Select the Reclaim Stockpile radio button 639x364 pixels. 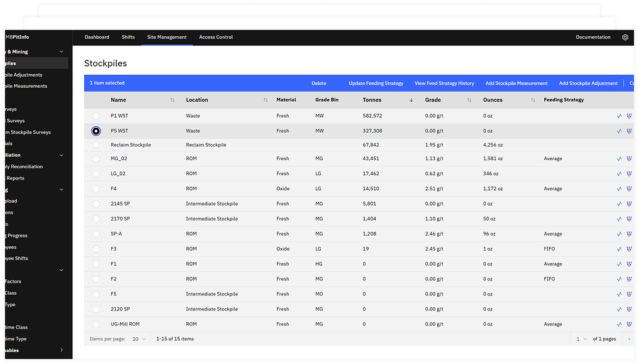coord(95,145)
